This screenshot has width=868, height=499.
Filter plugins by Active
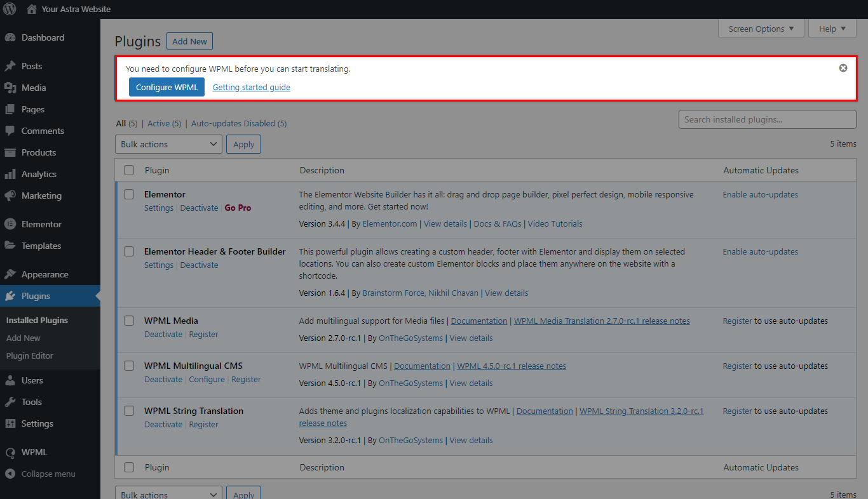[164, 124]
